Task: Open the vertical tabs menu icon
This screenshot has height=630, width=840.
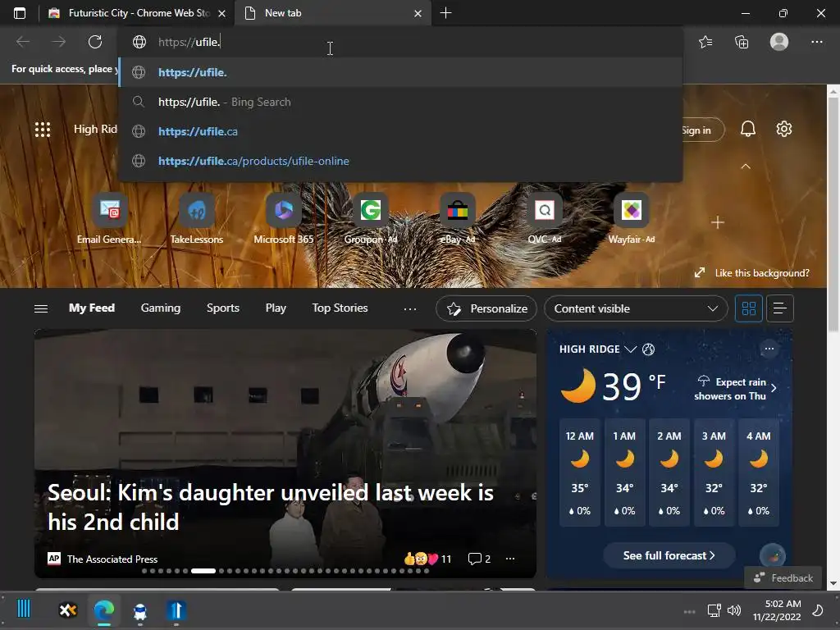Action: (20, 13)
